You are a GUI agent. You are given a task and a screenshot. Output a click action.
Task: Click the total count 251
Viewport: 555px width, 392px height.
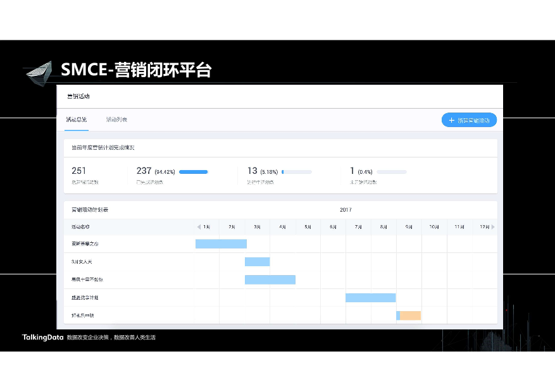point(78,171)
